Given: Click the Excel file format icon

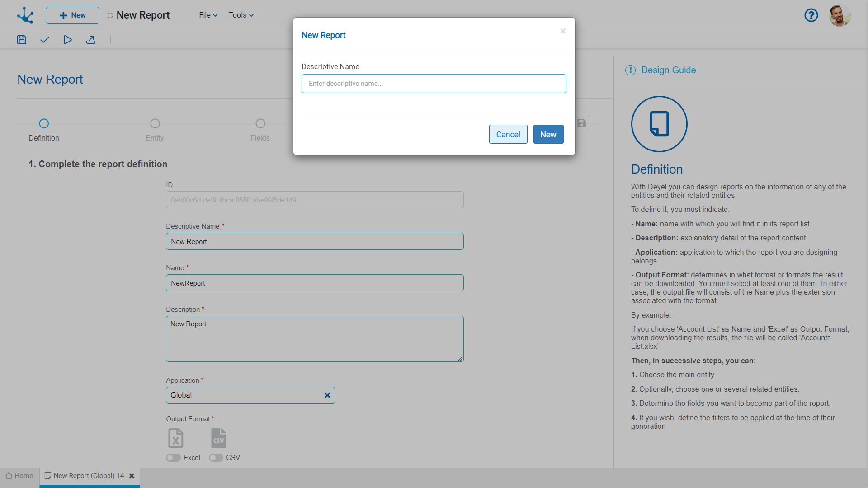Looking at the screenshot, I should (176, 438).
